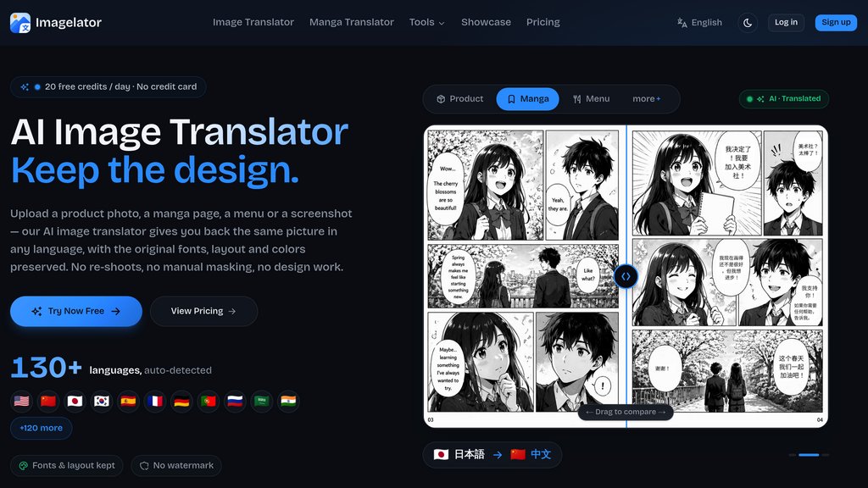
Task: Open the English language selector
Action: pyautogui.click(x=699, y=23)
